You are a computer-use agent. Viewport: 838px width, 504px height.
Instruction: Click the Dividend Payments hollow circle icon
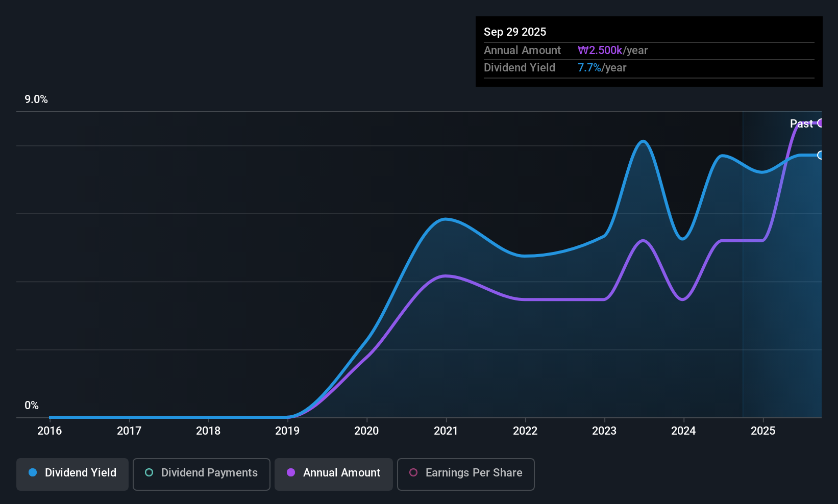click(149, 473)
